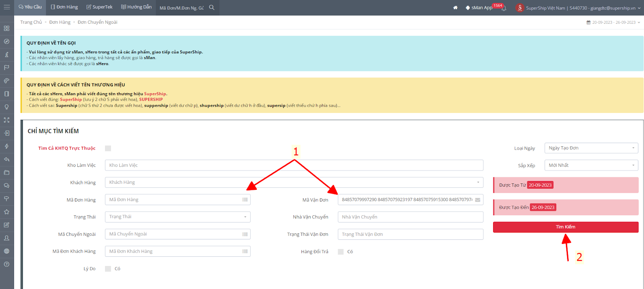This screenshot has height=289, width=644.
Task: Click the flag icon in the sidebar
Action: [x=6, y=68]
